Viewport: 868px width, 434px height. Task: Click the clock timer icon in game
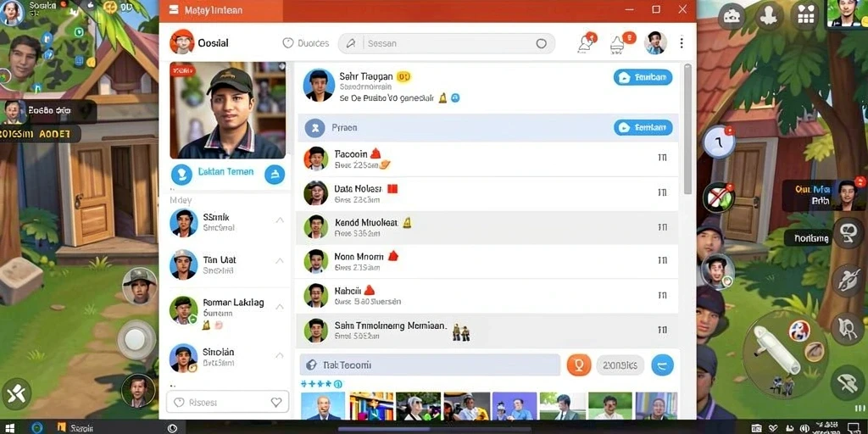coord(719,142)
